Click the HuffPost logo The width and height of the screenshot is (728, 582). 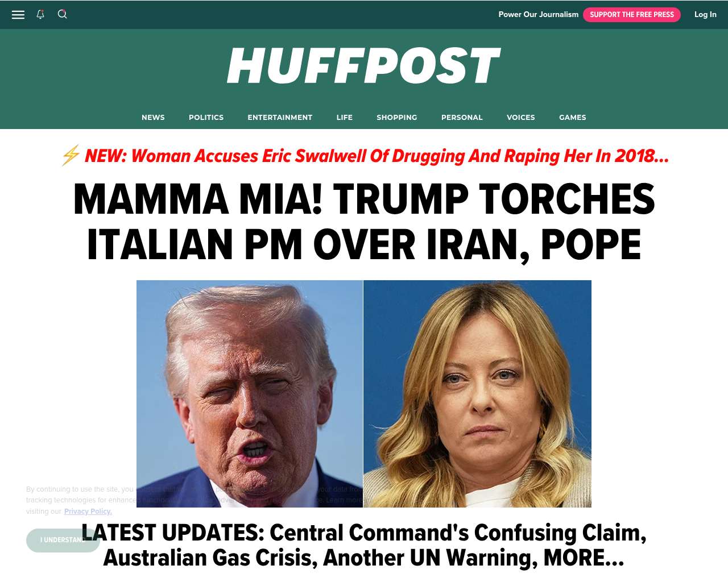[363, 66]
